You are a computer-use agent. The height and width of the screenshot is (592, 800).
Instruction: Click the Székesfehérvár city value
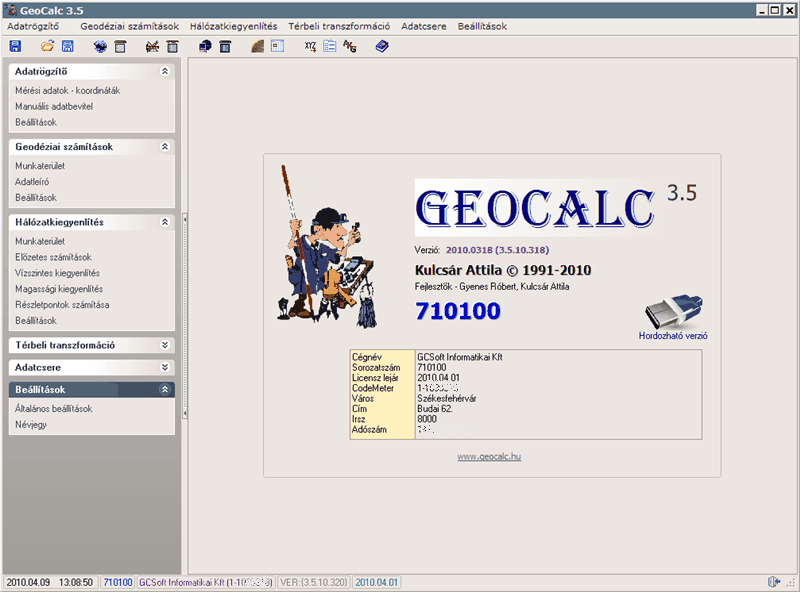click(446, 398)
